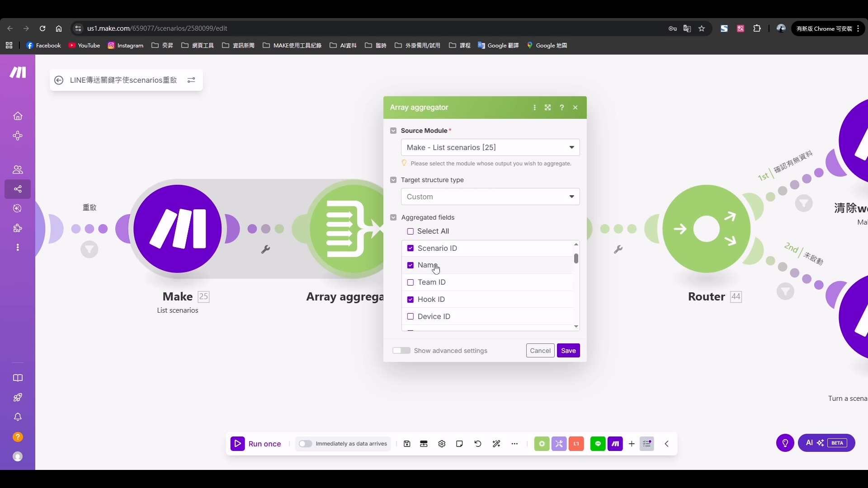Screen dimensions: 868x488
Task: Open the Resource hub book icon
Action: click(x=18, y=378)
